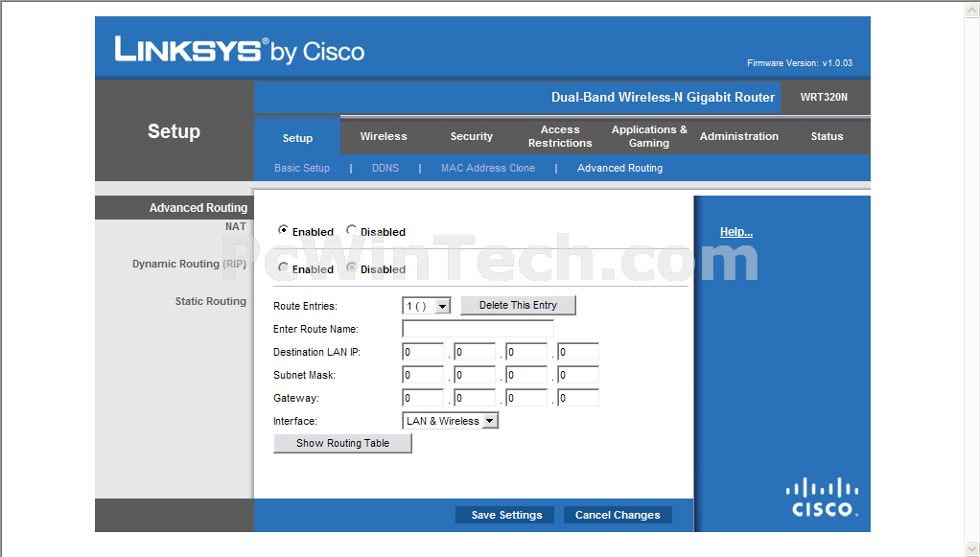Save the router settings

click(x=507, y=515)
